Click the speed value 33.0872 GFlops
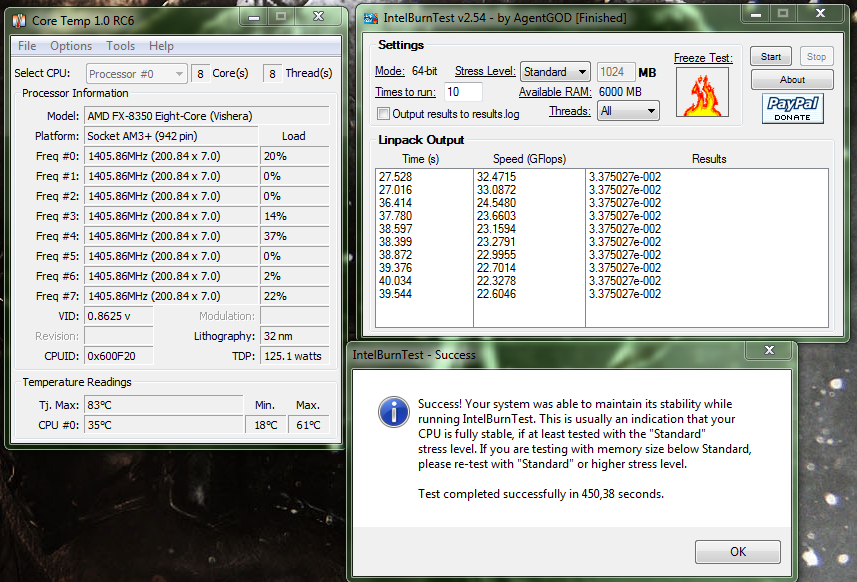Screen dimensions: 857x582 click(x=496, y=190)
